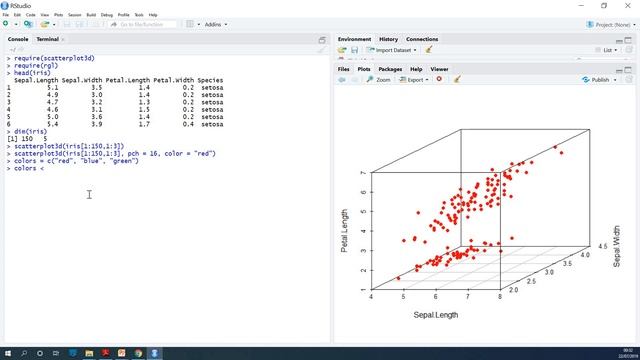Remove current plot red X icon
This screenshot has height=360, width=640.
pyautogui.click(x=439, y=79)
